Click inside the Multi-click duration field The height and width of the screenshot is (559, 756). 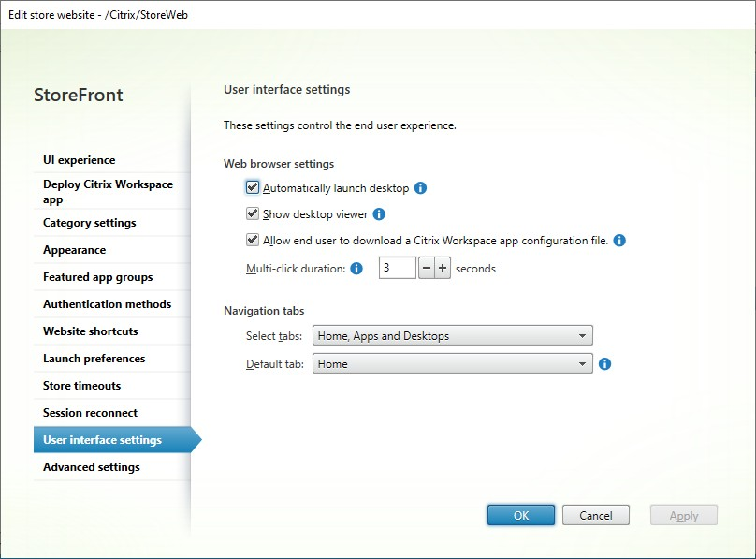[x=398, y=268]
